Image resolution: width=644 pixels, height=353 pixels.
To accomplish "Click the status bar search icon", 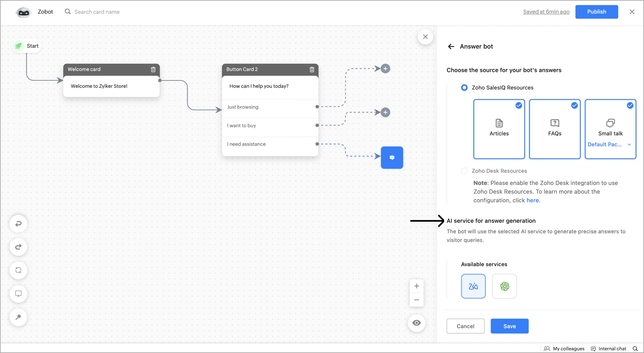I will [635, 348].
